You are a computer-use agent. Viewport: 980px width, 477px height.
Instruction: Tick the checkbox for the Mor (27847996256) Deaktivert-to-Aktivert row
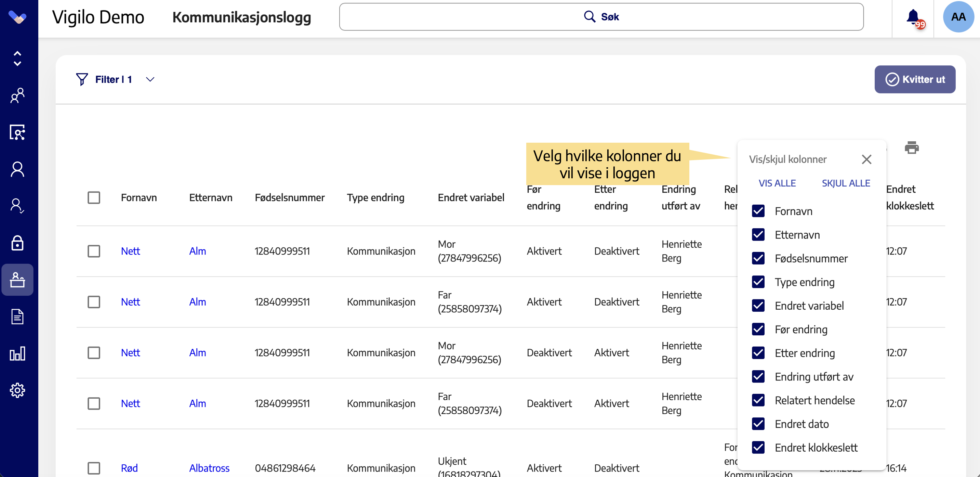tap(94, 352)
